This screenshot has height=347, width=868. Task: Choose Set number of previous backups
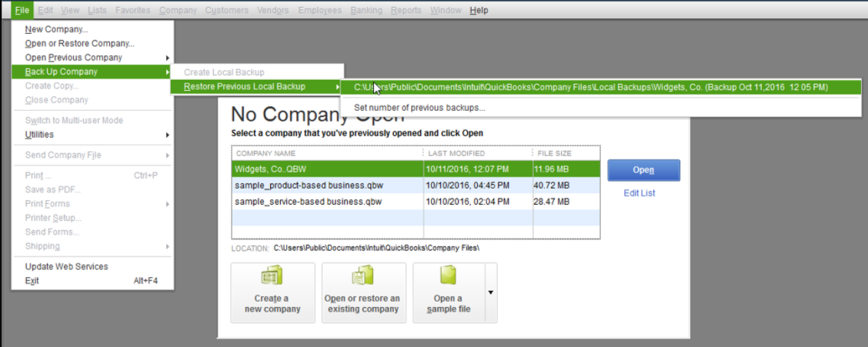[x=601, y=108]
